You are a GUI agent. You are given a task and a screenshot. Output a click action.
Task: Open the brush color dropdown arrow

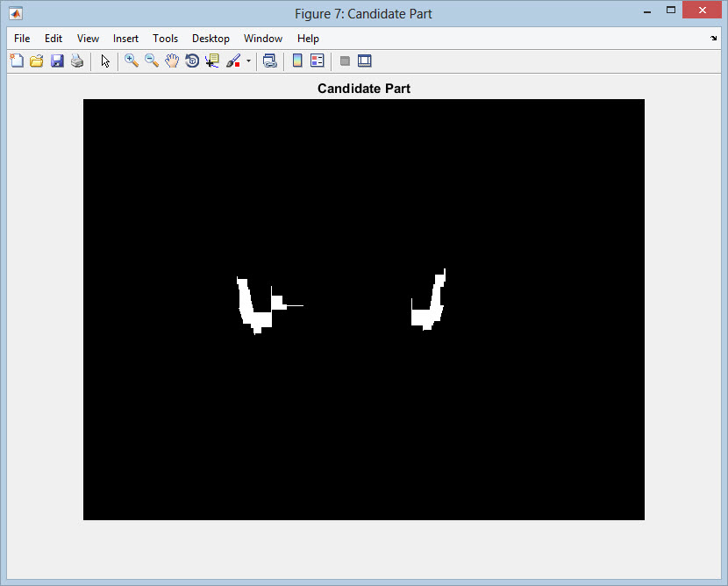248,61
